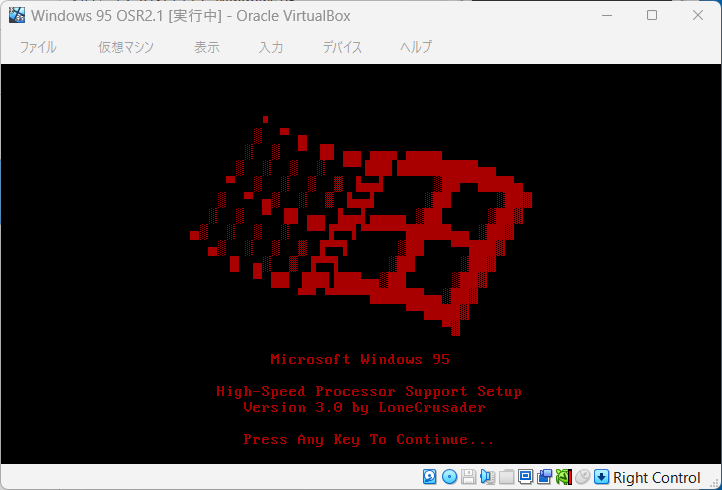Click the Right Control host key label
The width and height of the screenshot is (722, 490).
tap(657, 478)
